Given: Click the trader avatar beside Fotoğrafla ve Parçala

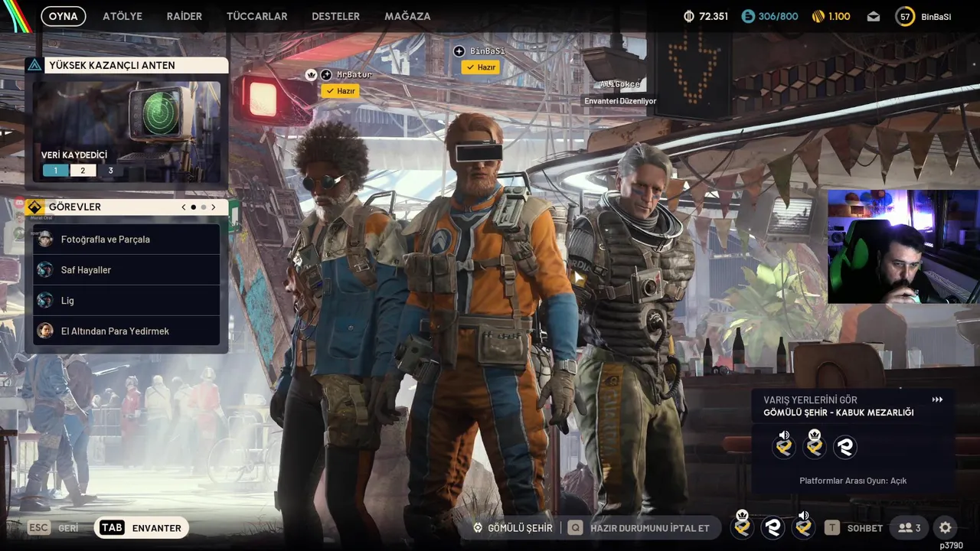Looking at the screenshot, I should [x=45, y=239].
